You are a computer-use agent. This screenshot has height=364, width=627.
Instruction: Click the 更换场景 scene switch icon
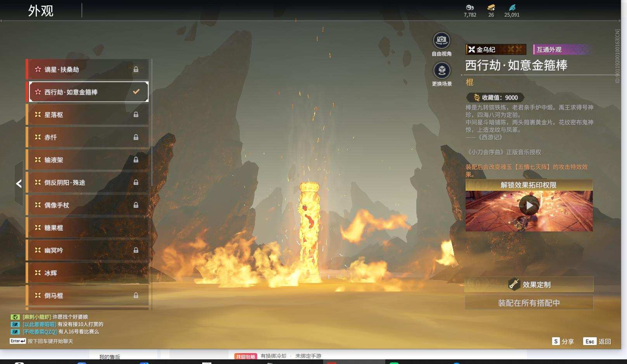[442, 71]
